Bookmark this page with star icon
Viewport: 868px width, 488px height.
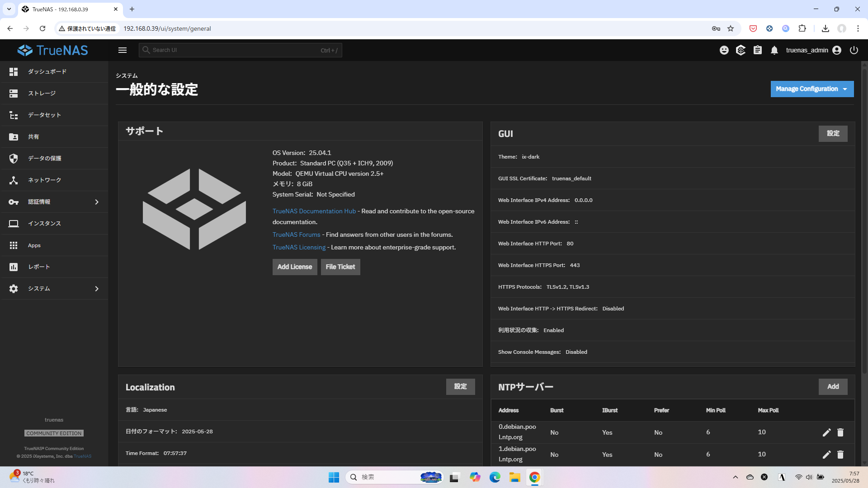tap(731, 28)
